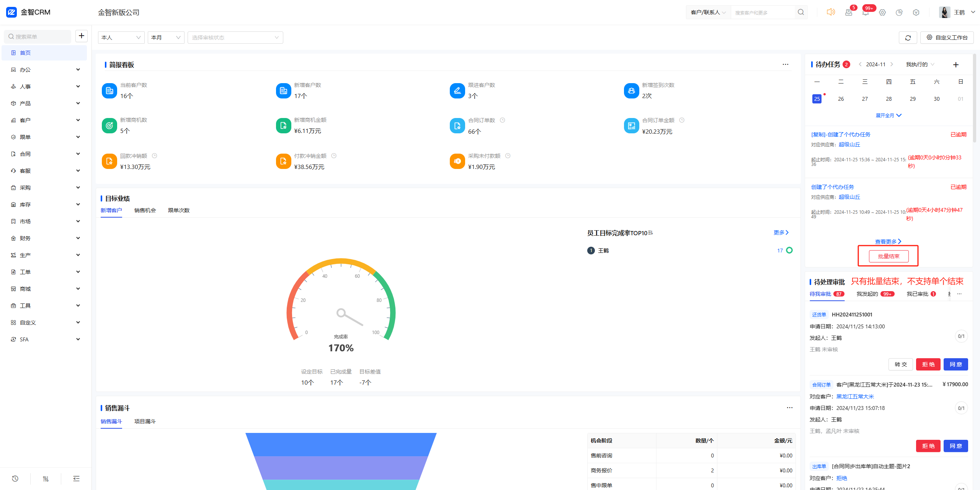Select date 25 in the todo calendar

(x=817, y=99)
